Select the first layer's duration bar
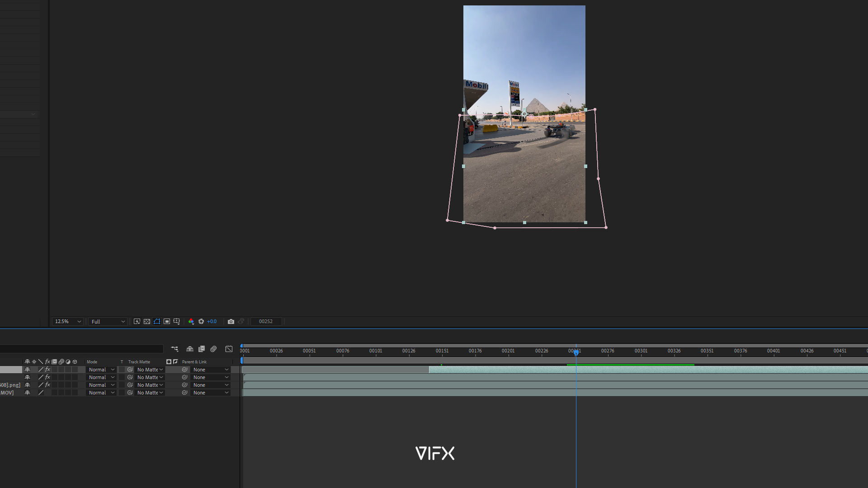 (648, 370)
